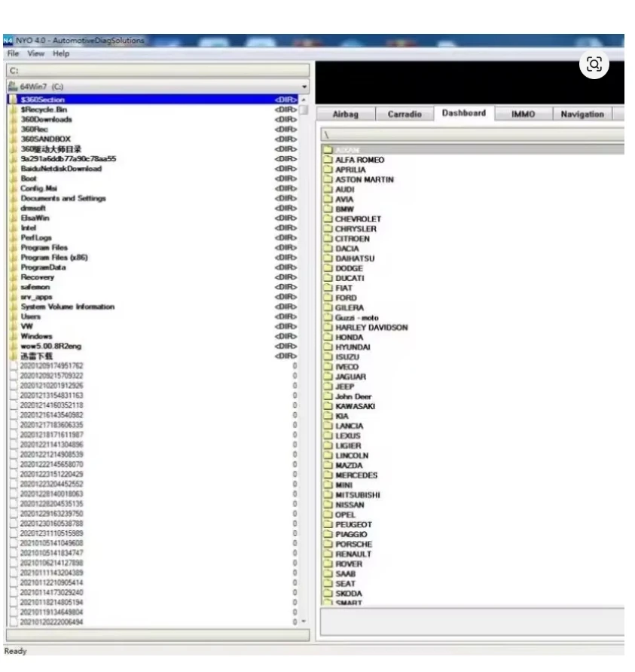This screenshot has width=635, height=672.
Task: Select the System Volume Information folder name
Action: [68, 307]
